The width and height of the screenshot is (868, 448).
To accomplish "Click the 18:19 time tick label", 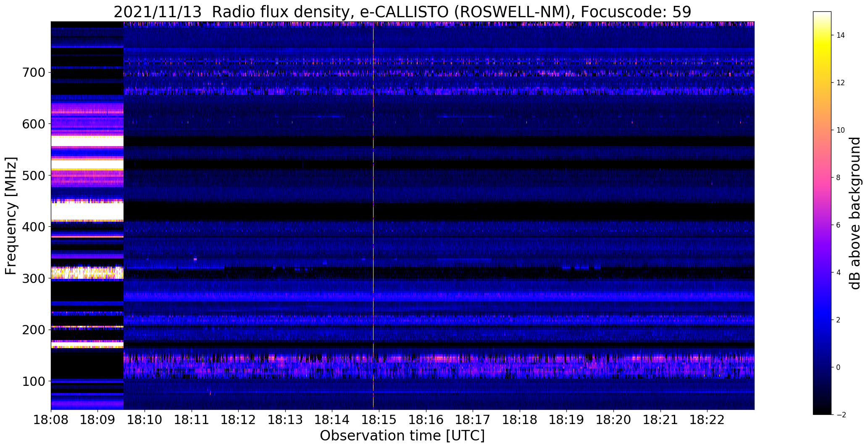I will 567,420.
